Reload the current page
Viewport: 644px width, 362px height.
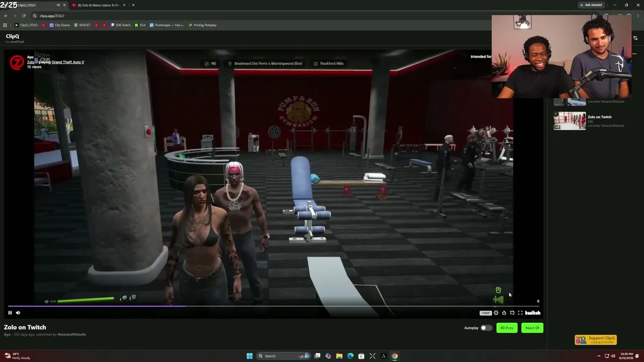pos(24,16)
